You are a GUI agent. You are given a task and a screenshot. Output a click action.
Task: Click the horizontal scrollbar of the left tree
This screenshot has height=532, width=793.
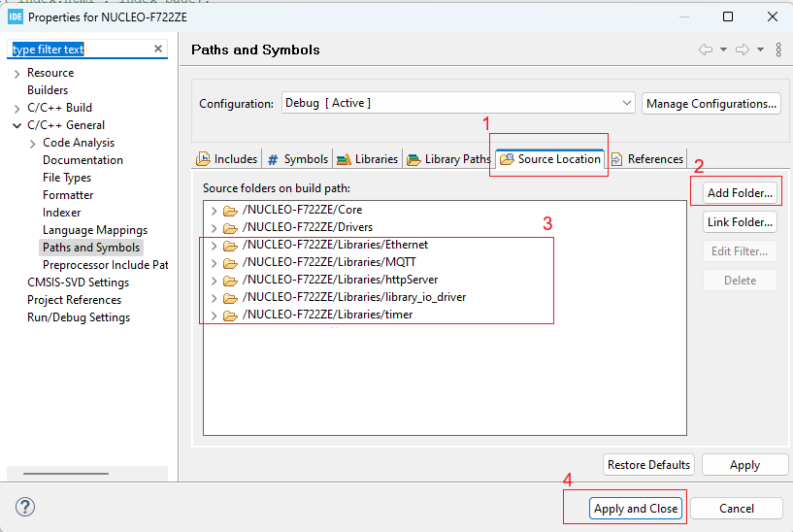[66, 474]
